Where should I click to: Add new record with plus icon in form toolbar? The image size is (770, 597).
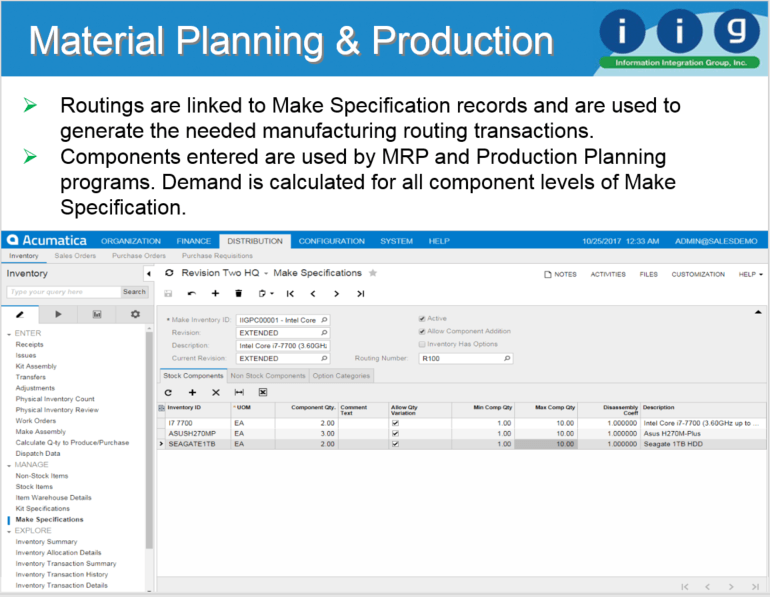[x=215, y=294]
